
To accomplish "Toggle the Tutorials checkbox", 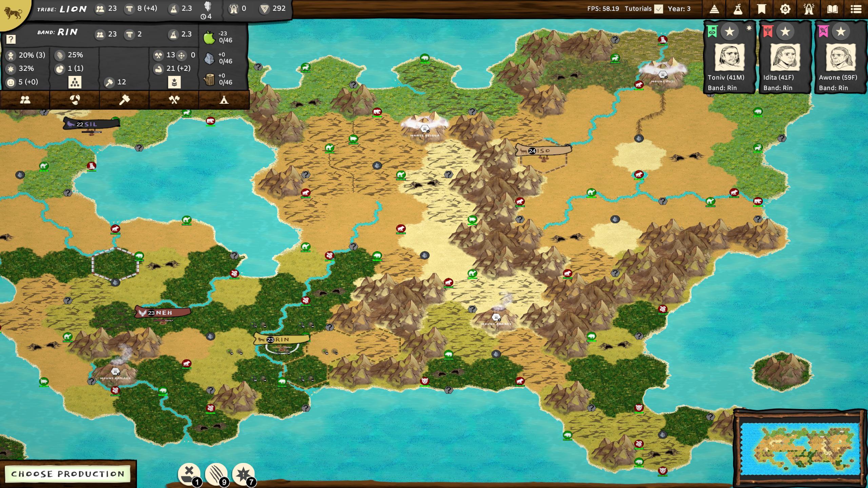I will [658, 9].
